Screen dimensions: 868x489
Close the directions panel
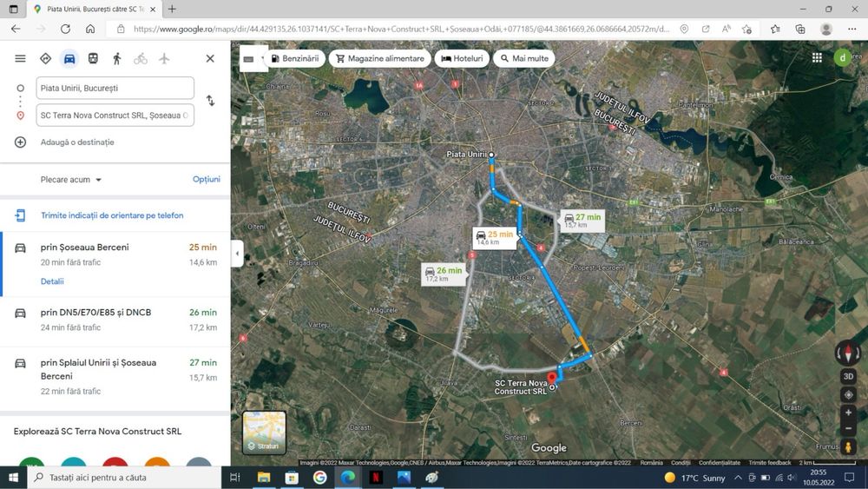click(210, 58)
